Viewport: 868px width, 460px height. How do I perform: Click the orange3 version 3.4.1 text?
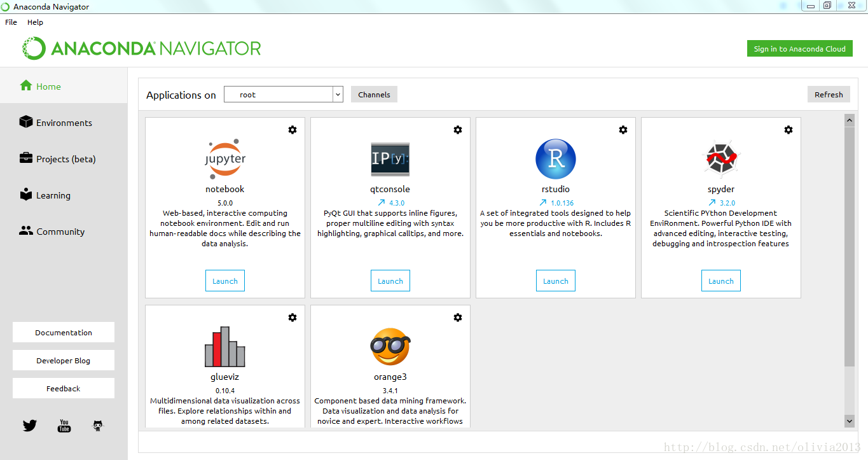(x=390, y=391)
